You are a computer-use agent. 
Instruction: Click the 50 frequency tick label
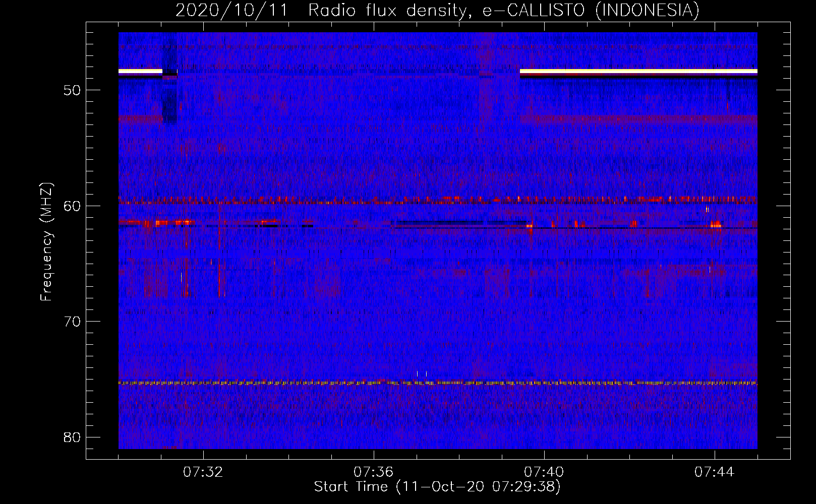72,90
